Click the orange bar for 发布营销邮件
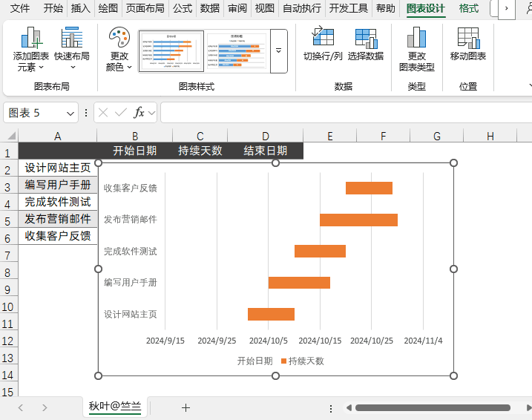 point(358,220)
